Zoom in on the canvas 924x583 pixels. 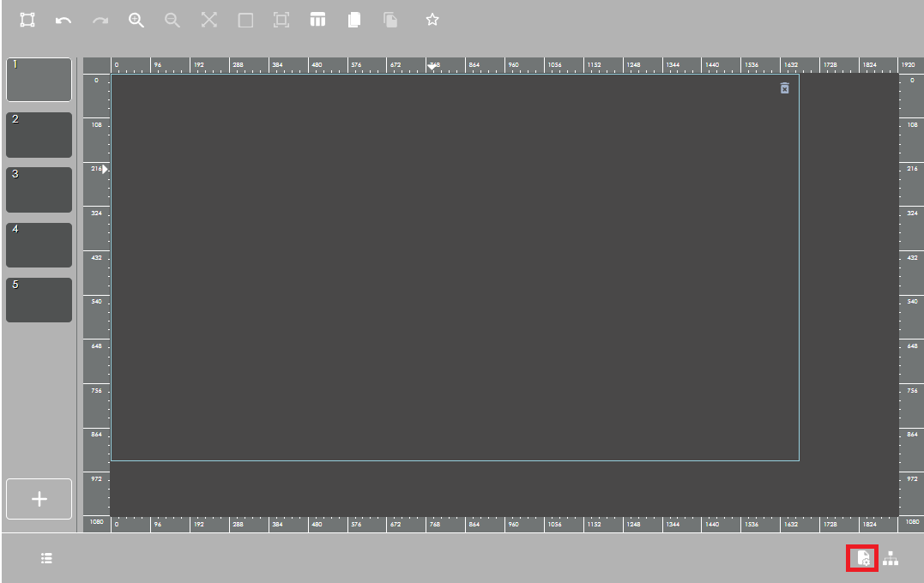point(136,20)
